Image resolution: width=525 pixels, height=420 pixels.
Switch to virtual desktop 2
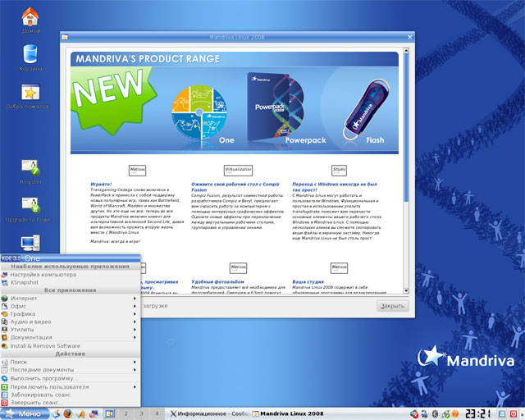point(126,414)
